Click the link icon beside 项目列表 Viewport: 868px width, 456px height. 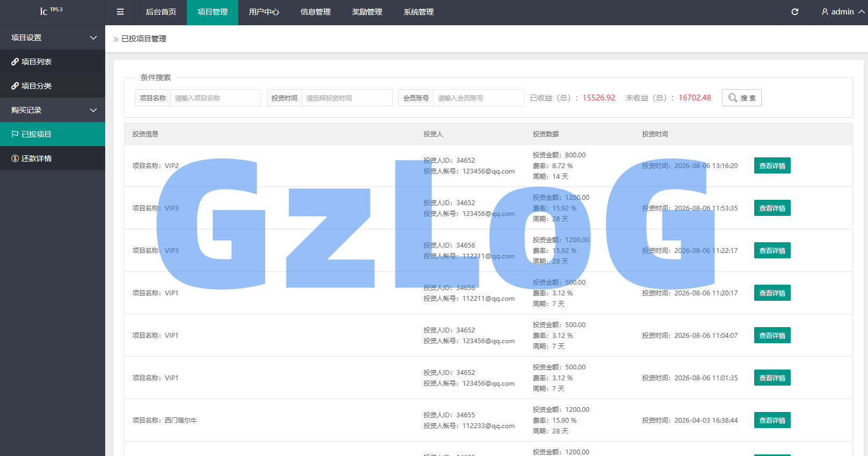click(15, 62)
